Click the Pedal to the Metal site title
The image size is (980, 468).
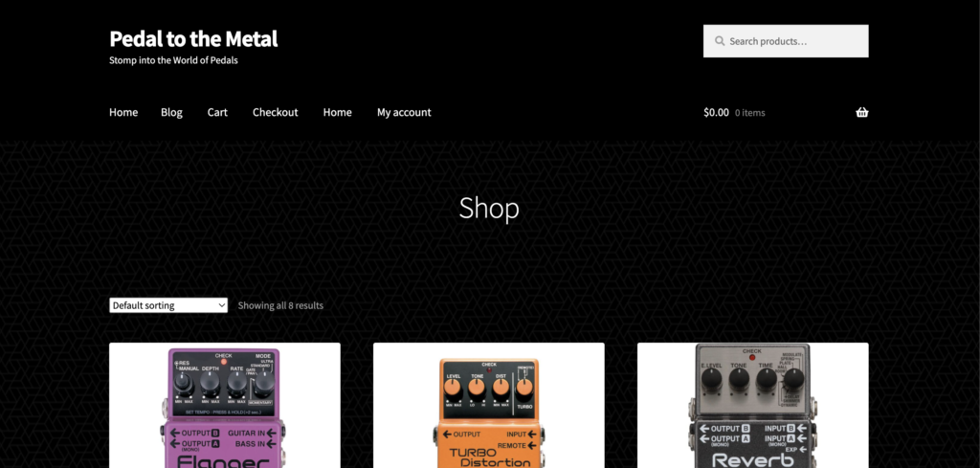point(193,38)
